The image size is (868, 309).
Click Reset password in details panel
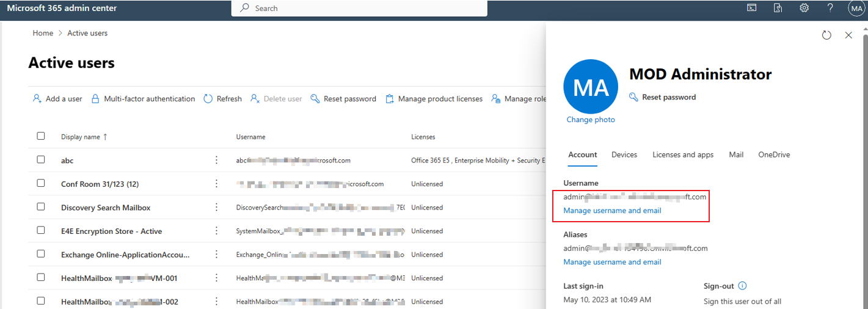[662, 97]
